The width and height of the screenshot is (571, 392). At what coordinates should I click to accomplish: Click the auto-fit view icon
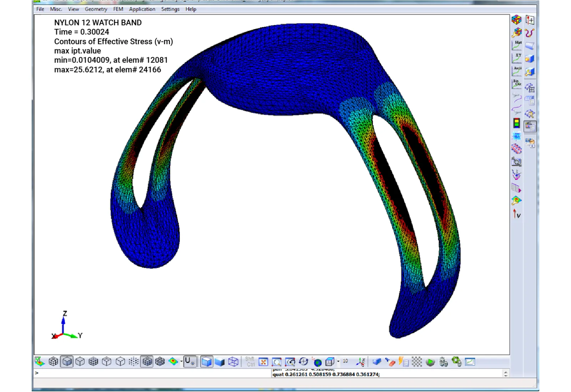click(x=263, y=362)
